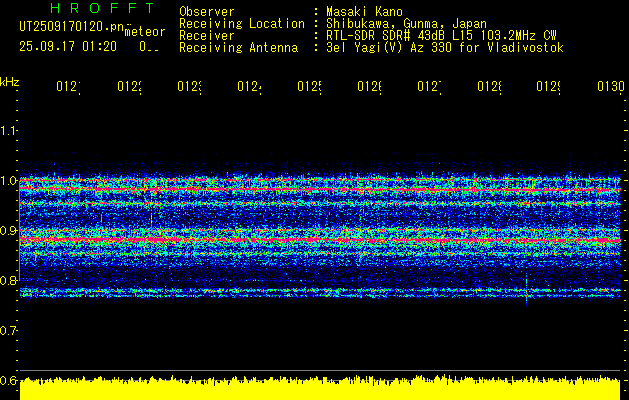This screenshot has width=629, height=400.
Task: Click the 1.1 kHz frequency label
Action: pyautogui.click(x=8, y=130)
